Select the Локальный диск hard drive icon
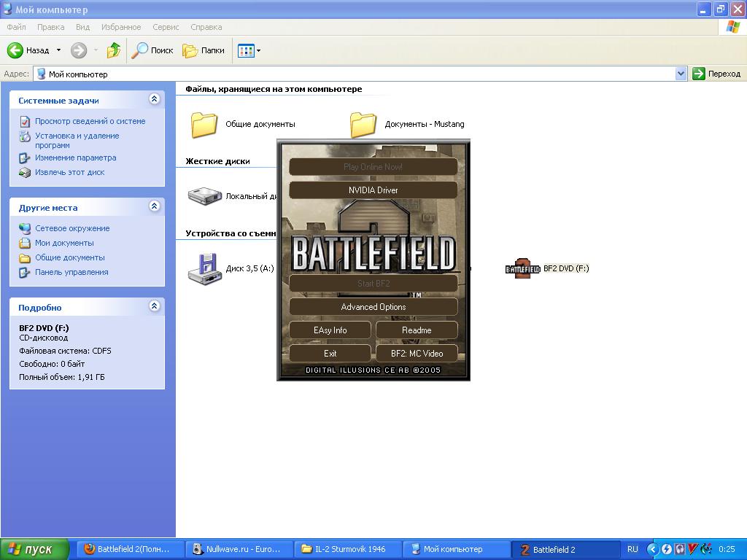The height and width of the screenshot is (560, 747). [205, 196]
